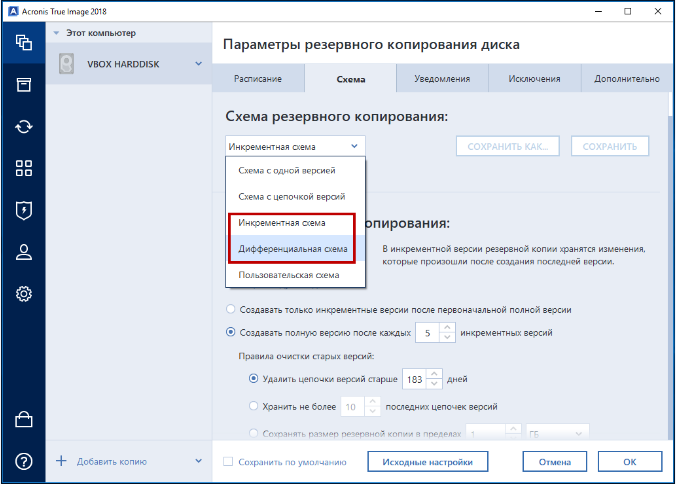Viewport: 676px width, 484px height.
Task: Decrease the incremental versions count stepper
Action: click(448, 337)
